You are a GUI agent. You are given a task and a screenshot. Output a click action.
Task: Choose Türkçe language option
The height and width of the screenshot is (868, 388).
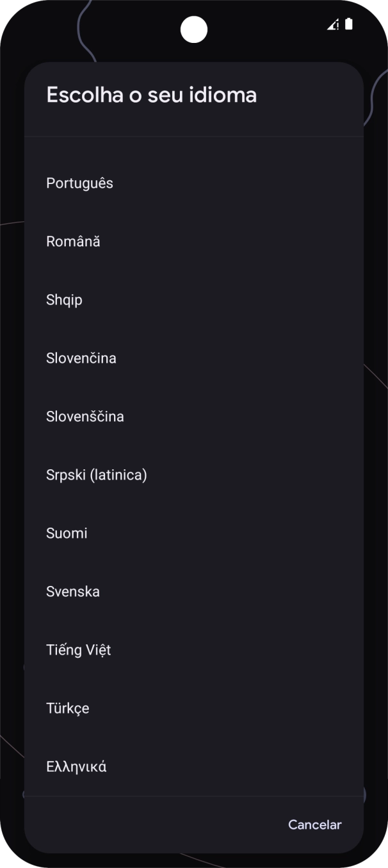(68, 708)
